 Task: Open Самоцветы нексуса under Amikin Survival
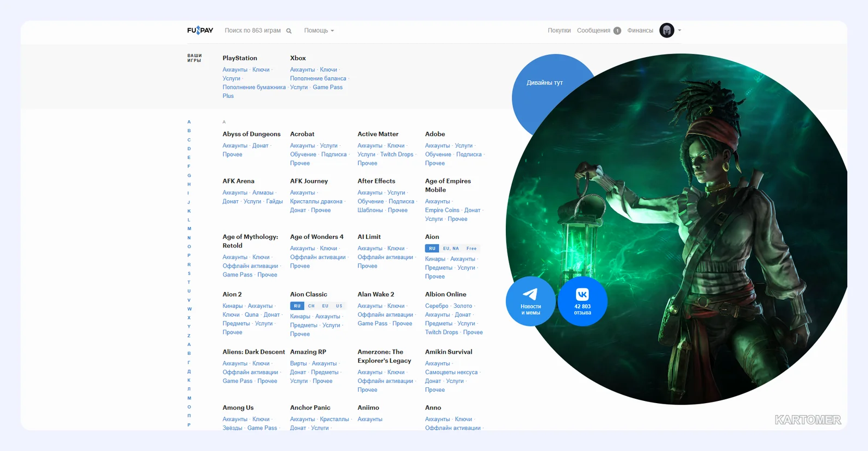coord(451,372)
